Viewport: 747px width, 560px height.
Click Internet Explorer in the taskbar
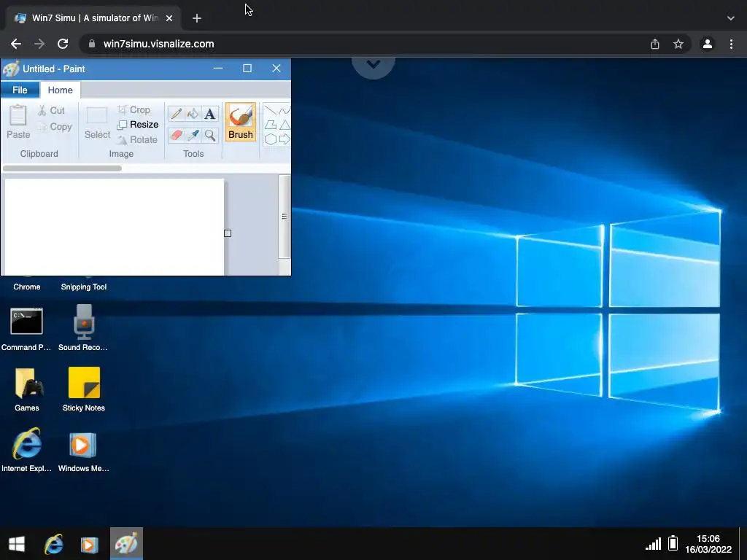coord(53,544)
